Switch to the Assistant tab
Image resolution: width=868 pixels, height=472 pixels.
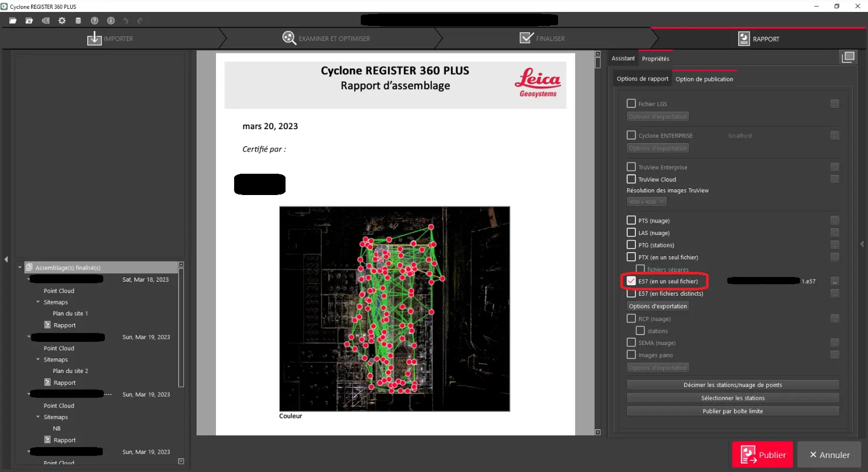623,59
